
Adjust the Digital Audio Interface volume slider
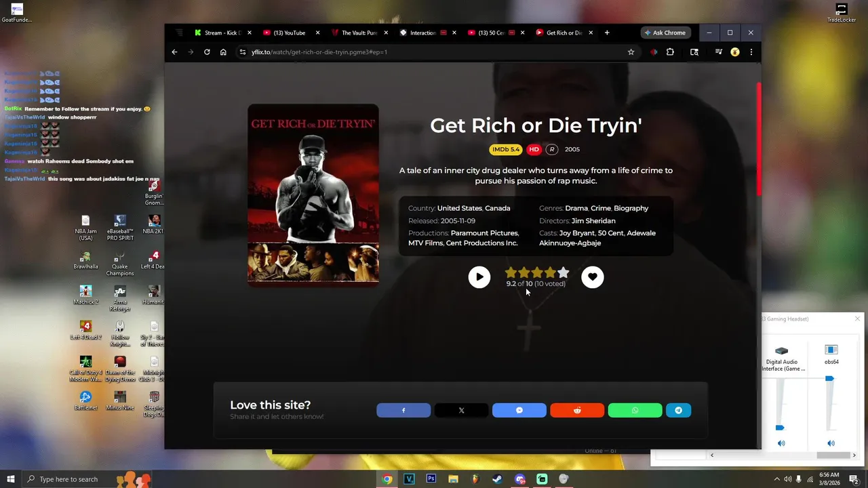(x=780, y=428)
